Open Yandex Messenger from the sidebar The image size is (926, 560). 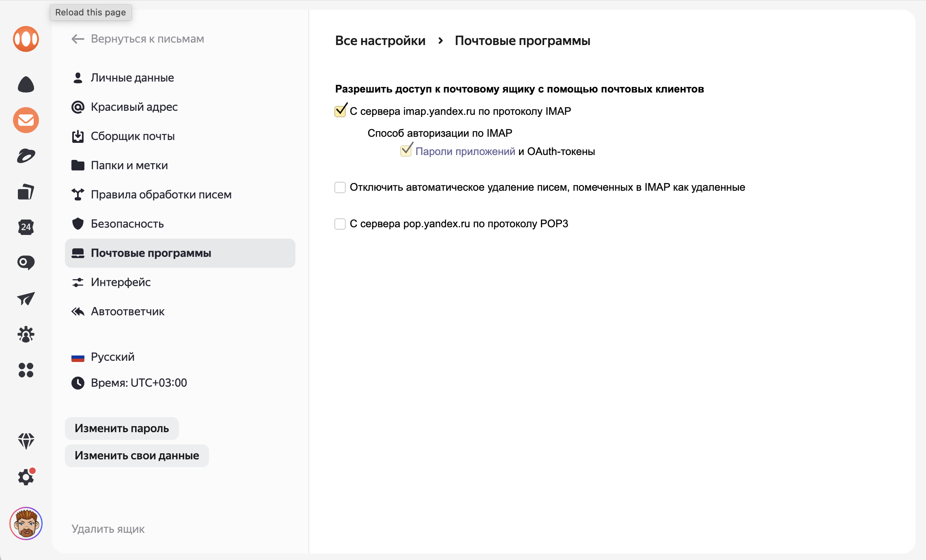[26, 263]
